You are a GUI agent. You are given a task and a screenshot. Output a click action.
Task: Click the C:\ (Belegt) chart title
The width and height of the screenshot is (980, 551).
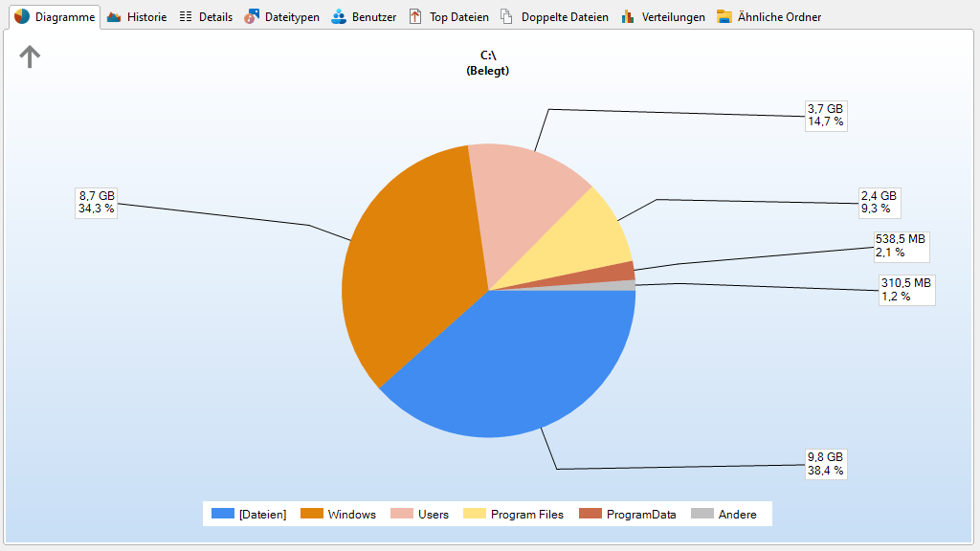coord(487,63)
